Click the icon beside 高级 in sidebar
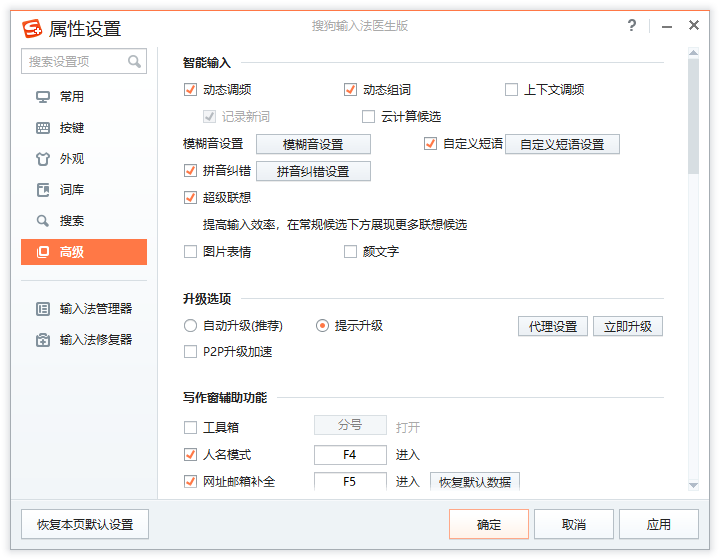The width and height of the screenshot is (720, 560). [43, 252]
